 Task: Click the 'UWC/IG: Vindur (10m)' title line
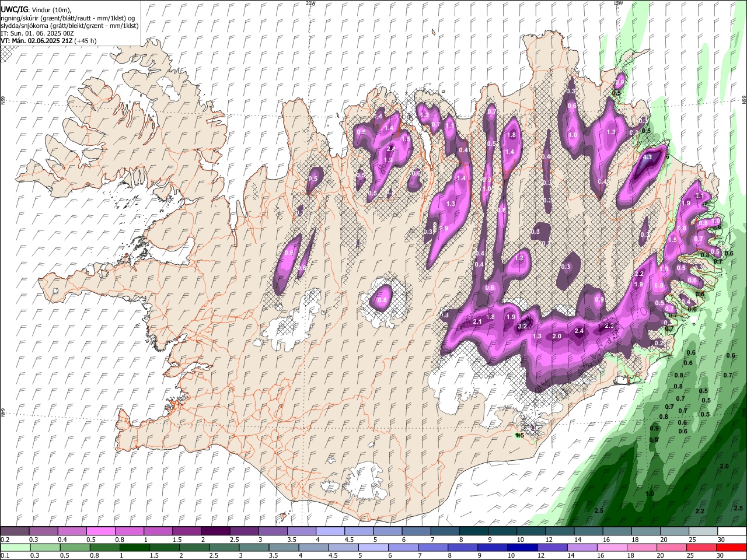pyautogui.click(x=36, y=10)
